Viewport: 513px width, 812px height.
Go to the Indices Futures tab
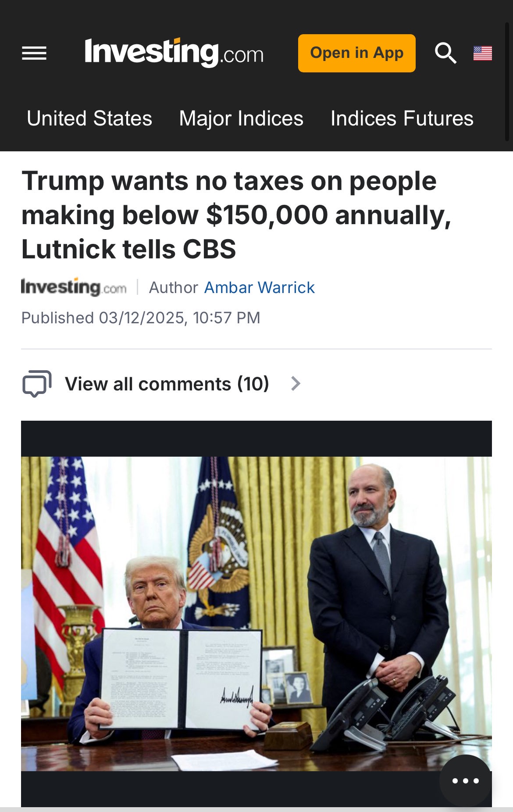tap(402, 118)
